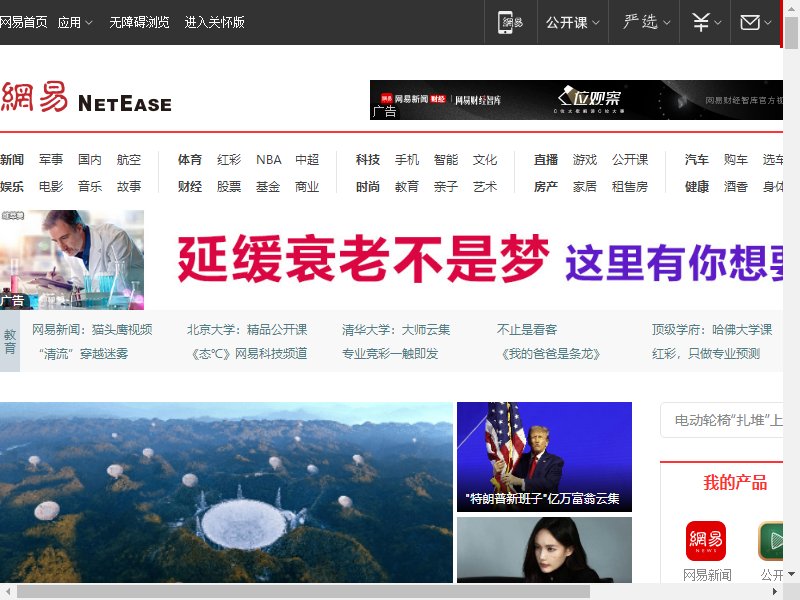Open the 租售房 channel
Image resolution: width=800 pixels, height=600 pixels.
tap(630, 187)
